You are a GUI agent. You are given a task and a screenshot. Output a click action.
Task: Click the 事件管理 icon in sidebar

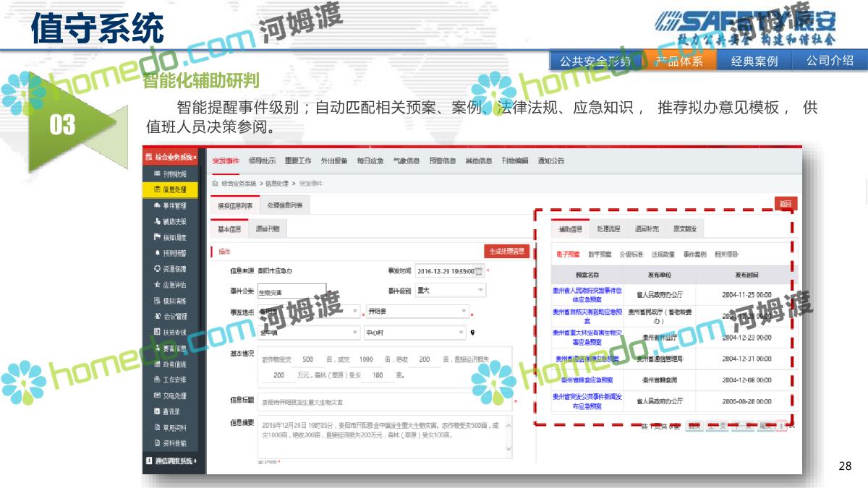(157, 205)
